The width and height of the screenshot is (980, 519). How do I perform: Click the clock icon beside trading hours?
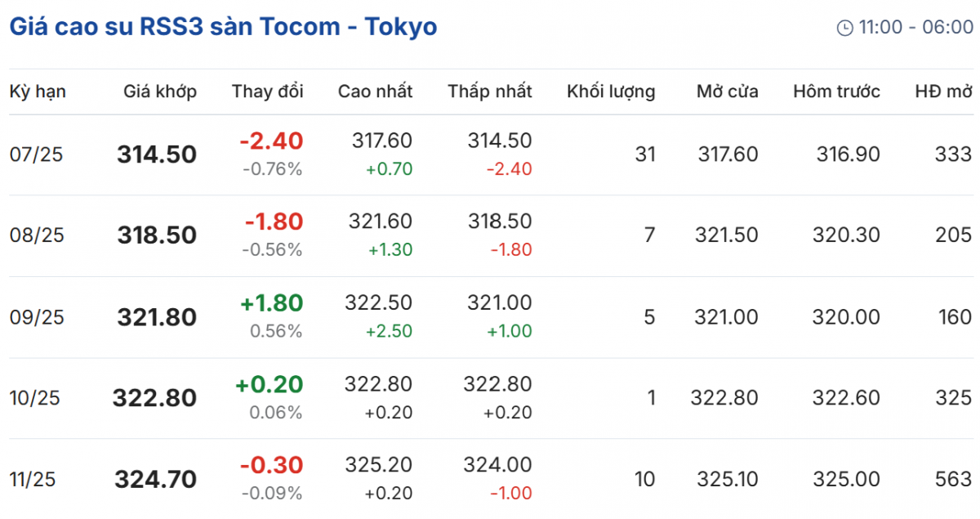(845, 28)
